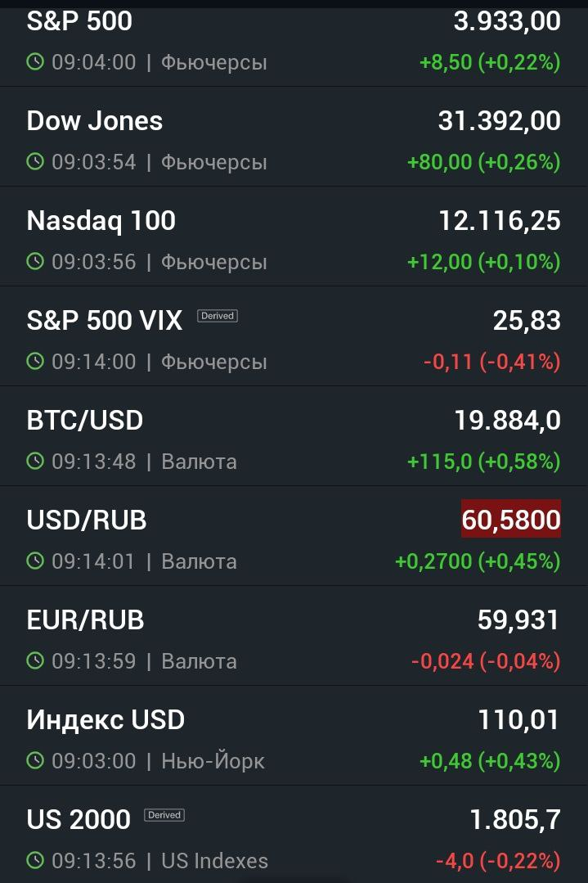
Task: Click the clock icon in Nasdaq 100 row
Action: [35, 261]
